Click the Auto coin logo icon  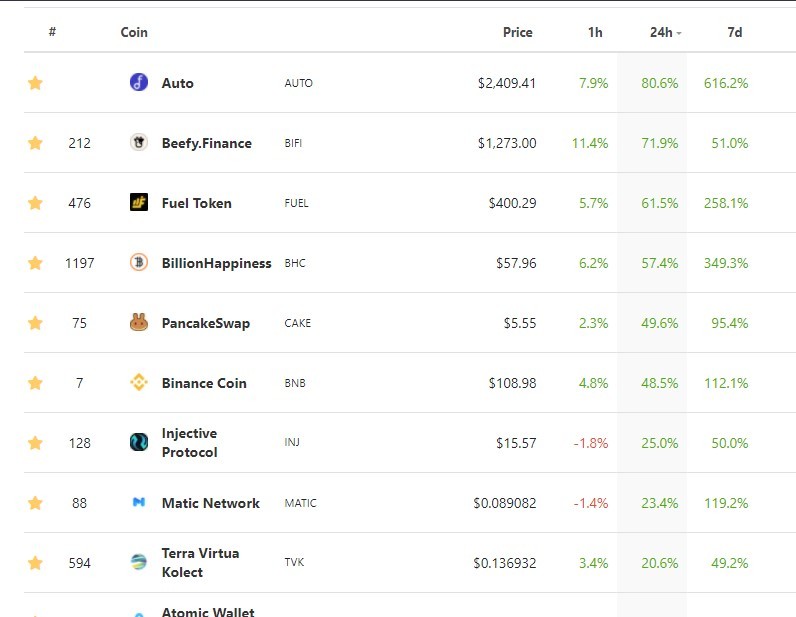pyautogui.click(x=139, y=82)
